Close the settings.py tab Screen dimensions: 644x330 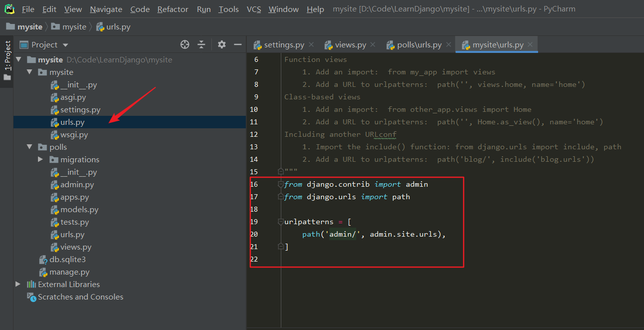pos(311,45)
